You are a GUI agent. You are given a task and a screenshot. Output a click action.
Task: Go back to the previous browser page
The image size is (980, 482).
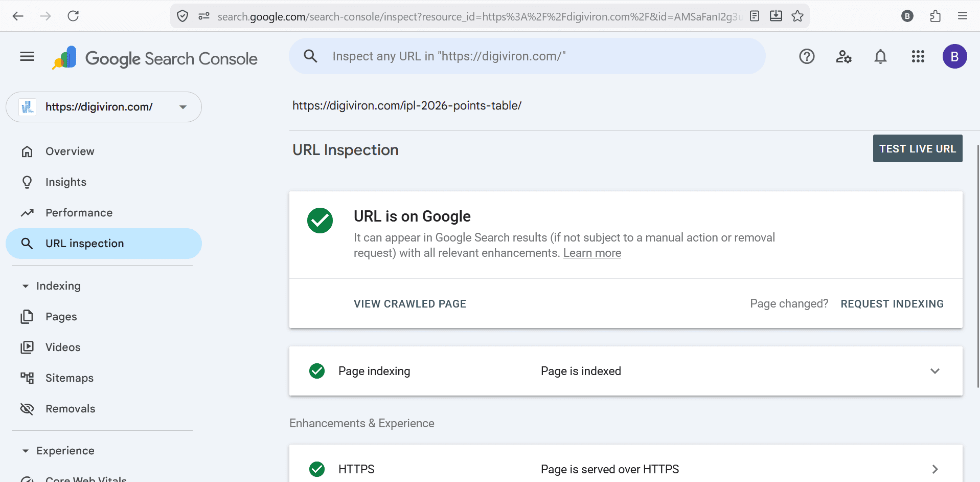(x=18, y=16)
